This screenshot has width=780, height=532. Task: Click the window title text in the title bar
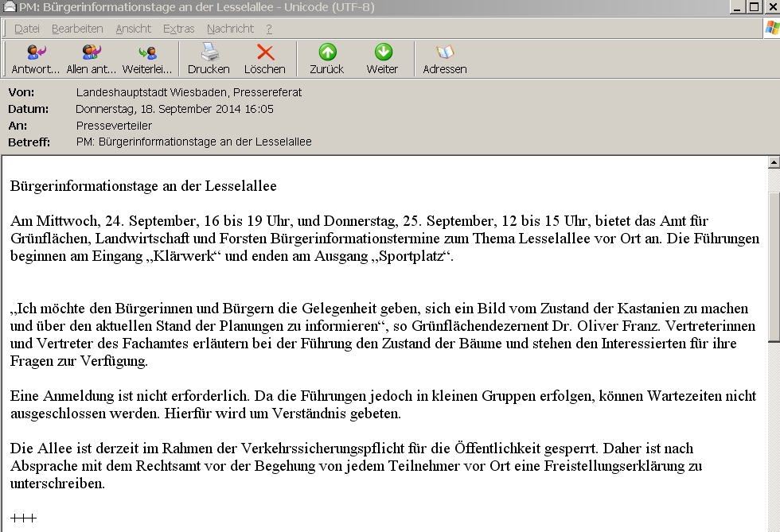tap(197, 7)
